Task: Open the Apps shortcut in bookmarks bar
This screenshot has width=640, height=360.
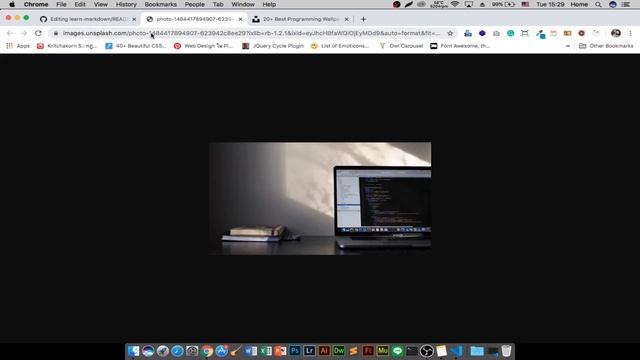Action: tap(18, 46)
